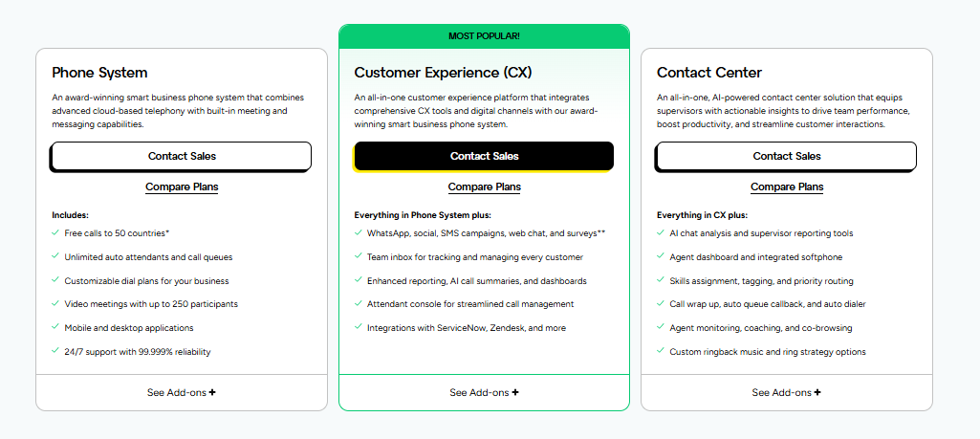Open Compare Plans under Customer Experience
The height and width of the screenshot is (439, 980).
(484, 187)
